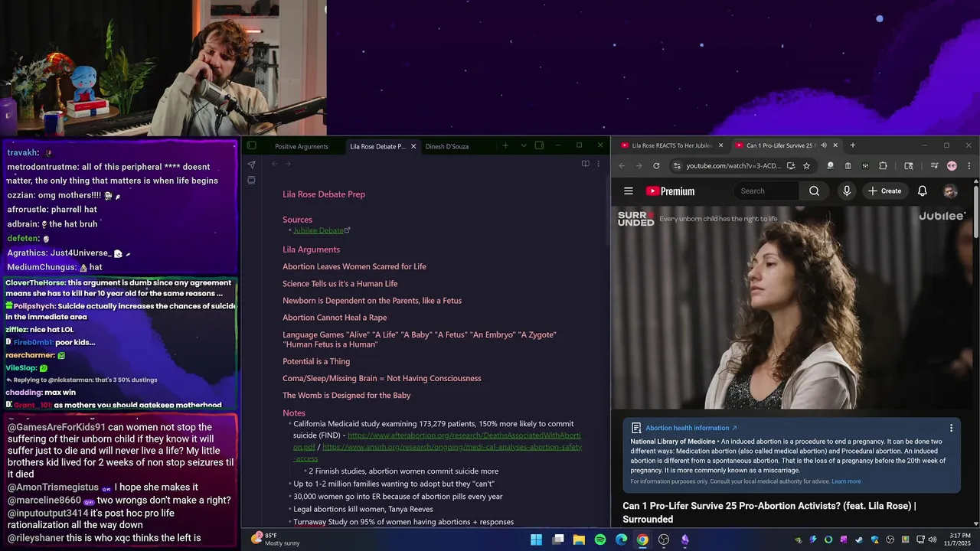Open OBS Studio from the taskbar
This screenshot has height=551, width=980.
click(x=664, y=540)
